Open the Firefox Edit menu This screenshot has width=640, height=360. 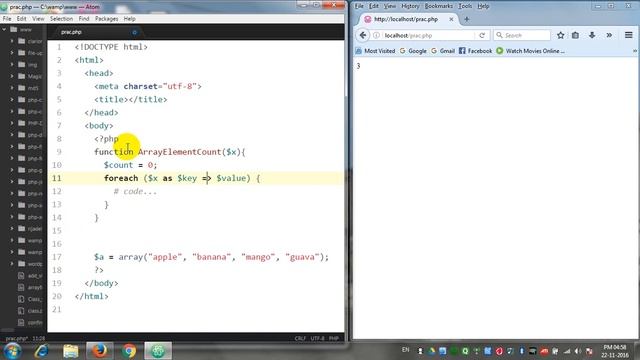pyautogui.click(x=373, y=6)
